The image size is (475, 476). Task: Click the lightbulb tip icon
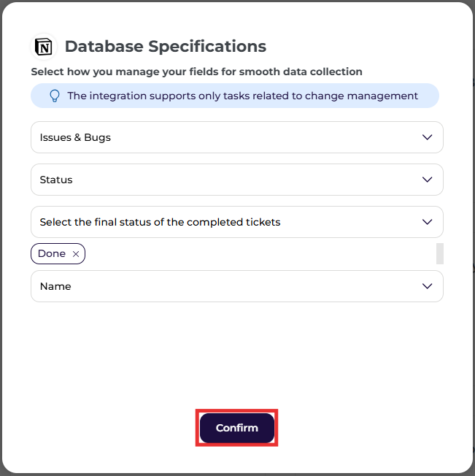tap(55, 96)
